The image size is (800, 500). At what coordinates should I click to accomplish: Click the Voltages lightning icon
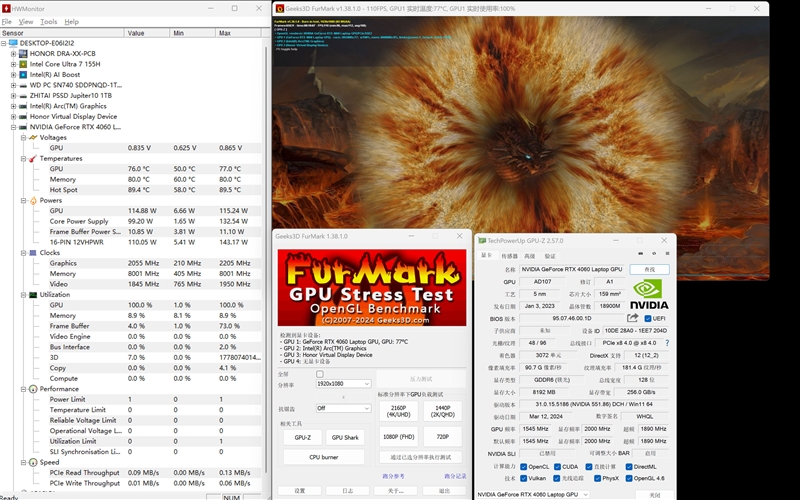click(x=33, y=137)
